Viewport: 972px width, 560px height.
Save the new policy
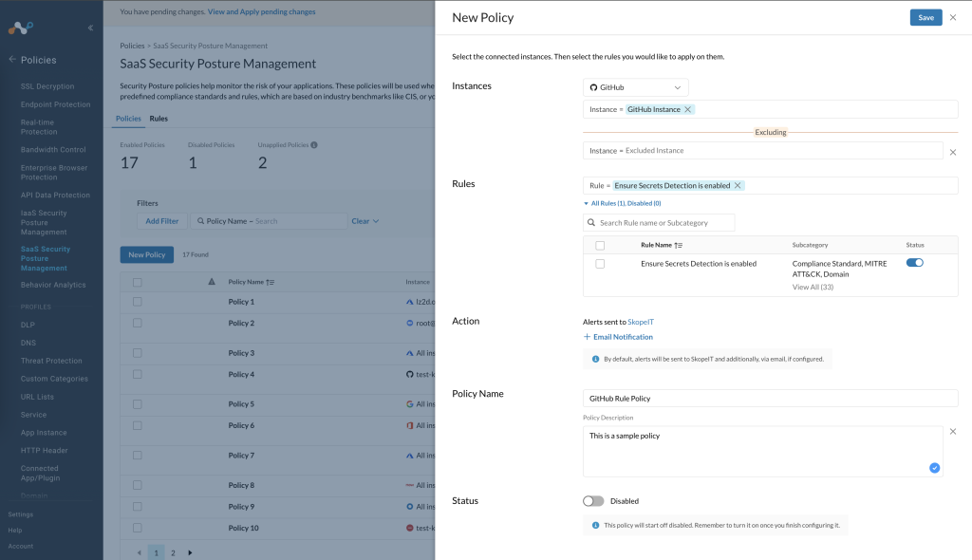click(925, 17)
